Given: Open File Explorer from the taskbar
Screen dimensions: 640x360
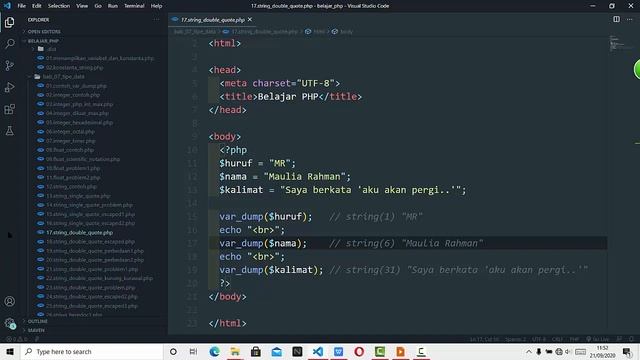Looking at the screenshot, I should [x=235, y=351].
